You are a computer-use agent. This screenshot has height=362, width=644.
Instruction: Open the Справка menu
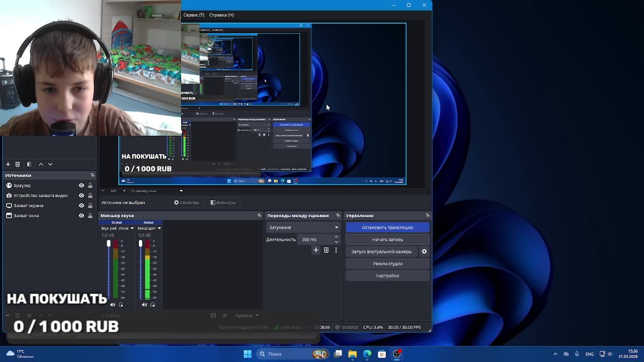221,15
